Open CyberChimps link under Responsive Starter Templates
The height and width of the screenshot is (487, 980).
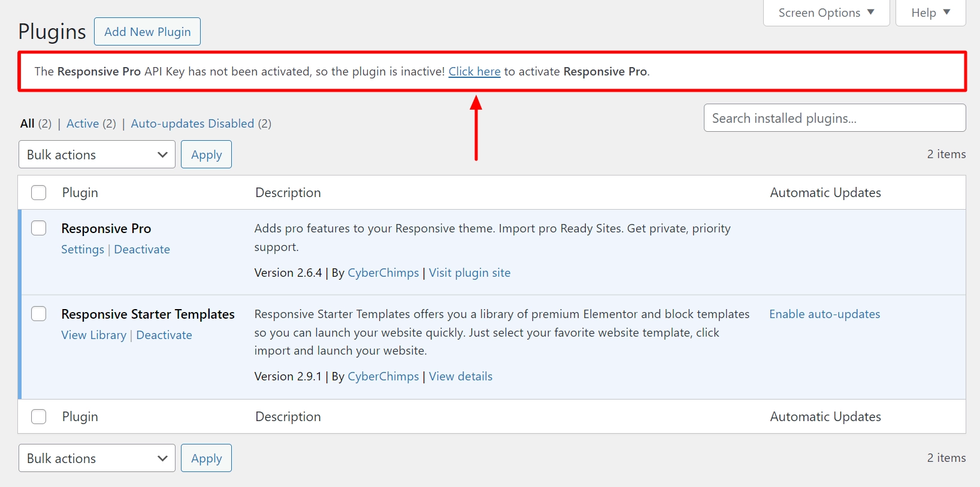[x=383, y=376]
